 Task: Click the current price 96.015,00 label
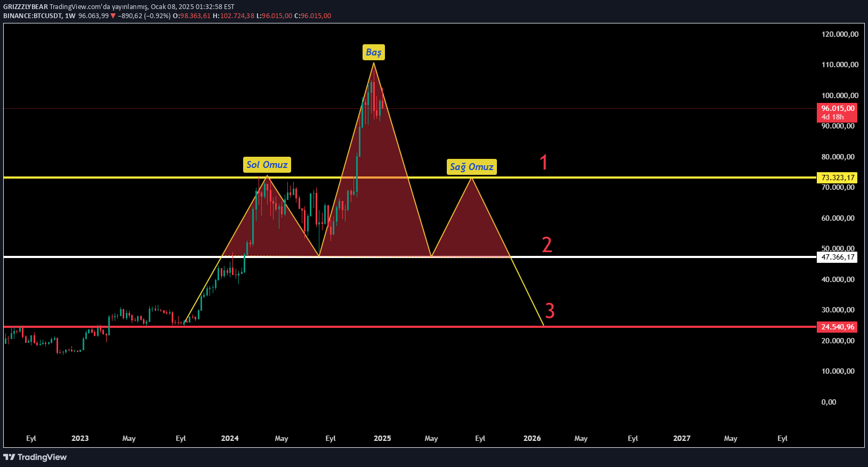[838, 108]
